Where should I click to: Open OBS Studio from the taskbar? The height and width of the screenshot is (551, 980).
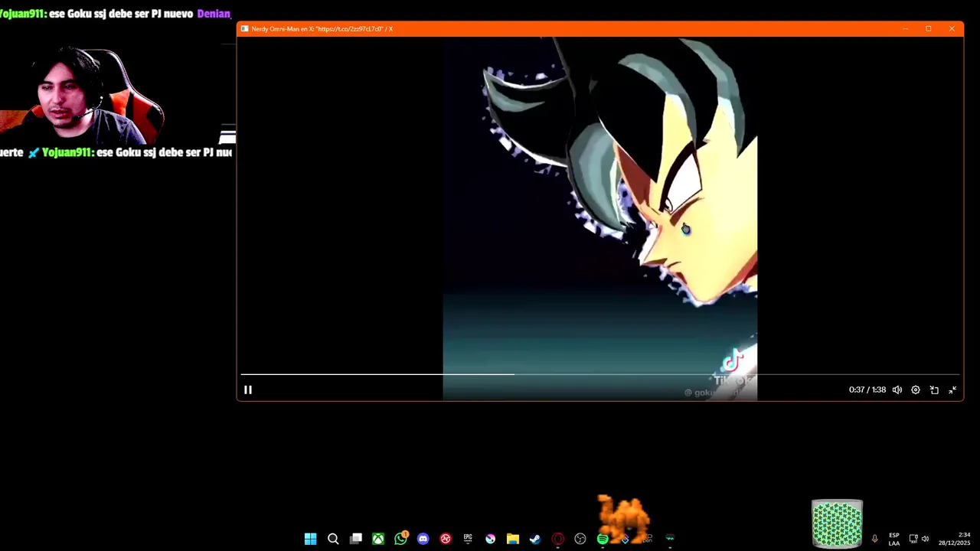[x=580, y=539]
